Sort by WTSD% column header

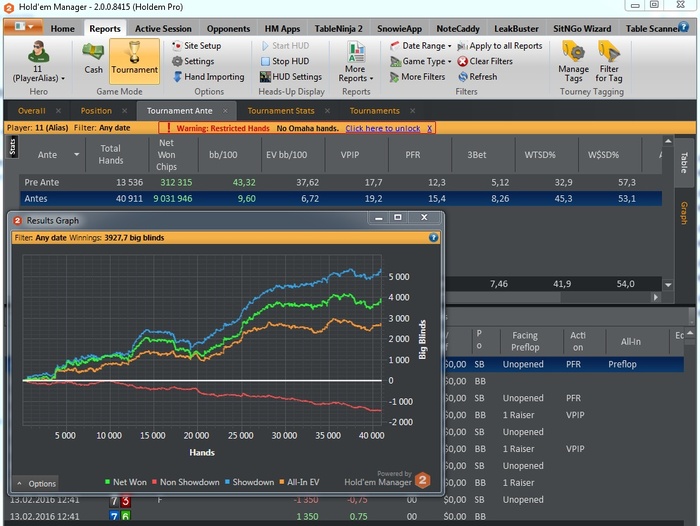pos(540,154)
